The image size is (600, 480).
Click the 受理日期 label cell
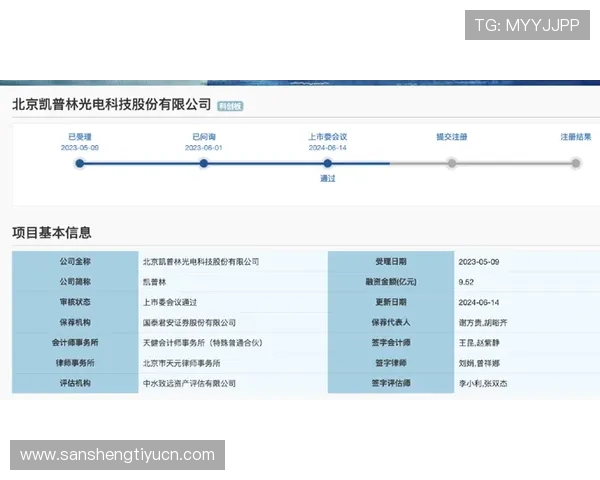[391, 261]
